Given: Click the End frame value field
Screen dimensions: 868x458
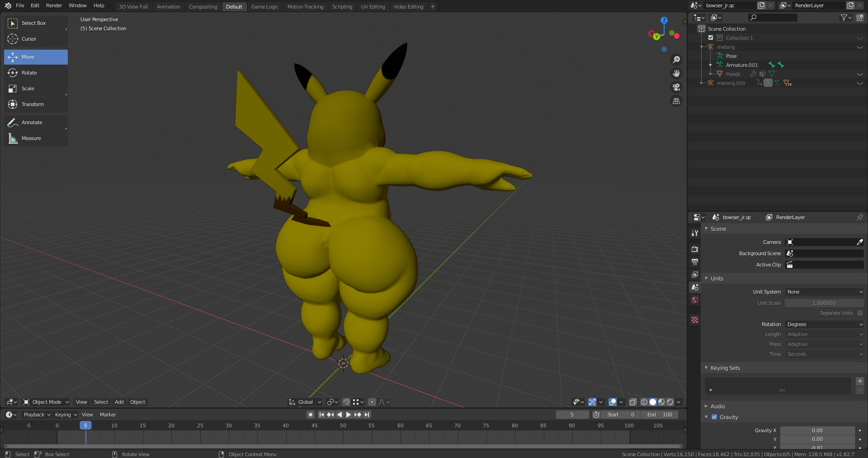Looking at the screenshot, I should [659, 415].
